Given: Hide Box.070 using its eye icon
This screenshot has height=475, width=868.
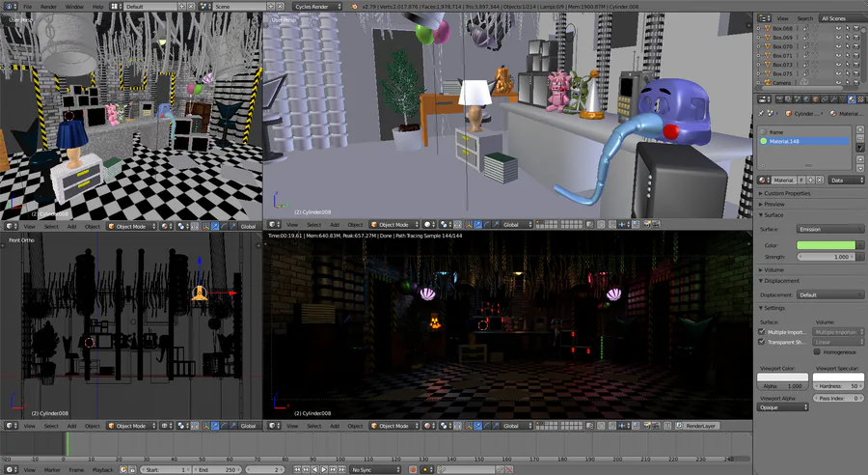Looking at the screenshot, I should (x=838, y=46).
